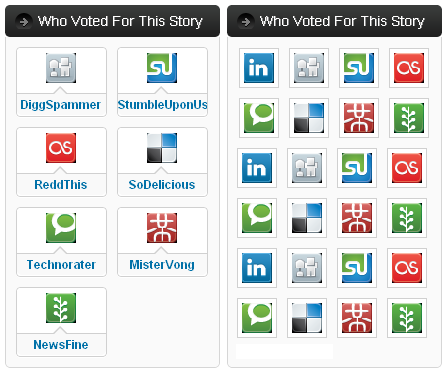Click the ReddThis name link
The height and width of the screenshot is (371, 448).
coord(61,185)
